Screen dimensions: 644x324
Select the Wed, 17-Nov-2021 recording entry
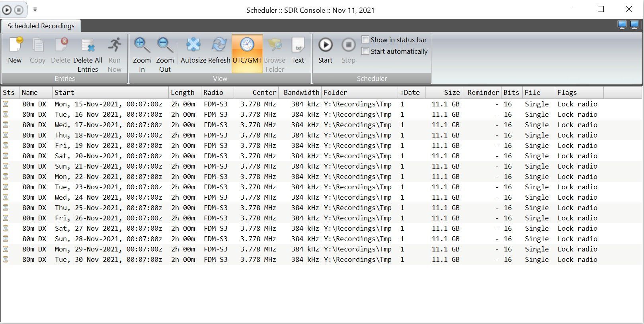pos(321,125)
